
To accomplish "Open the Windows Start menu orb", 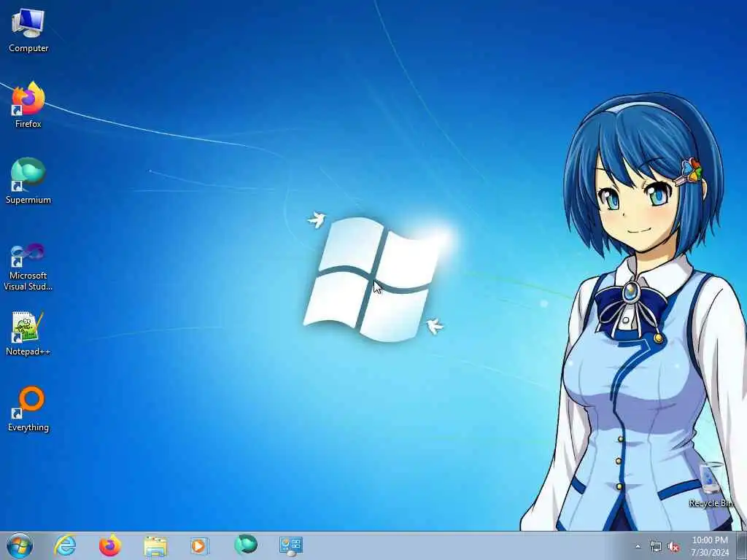I will tap(20, 545).
